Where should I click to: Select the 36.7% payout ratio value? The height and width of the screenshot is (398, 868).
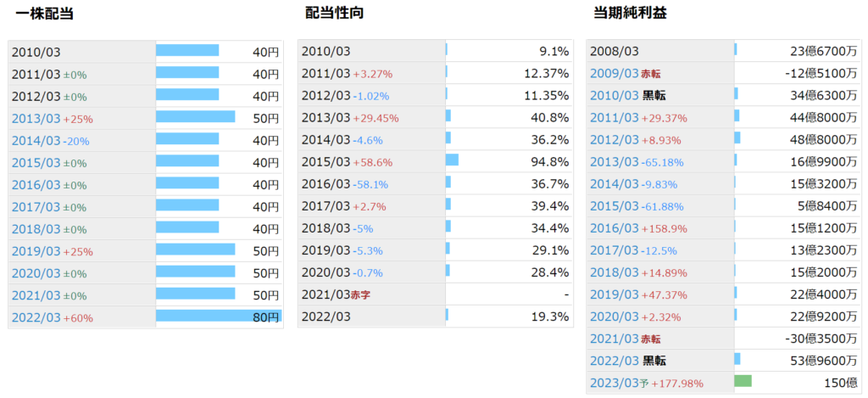coord(549,184)
